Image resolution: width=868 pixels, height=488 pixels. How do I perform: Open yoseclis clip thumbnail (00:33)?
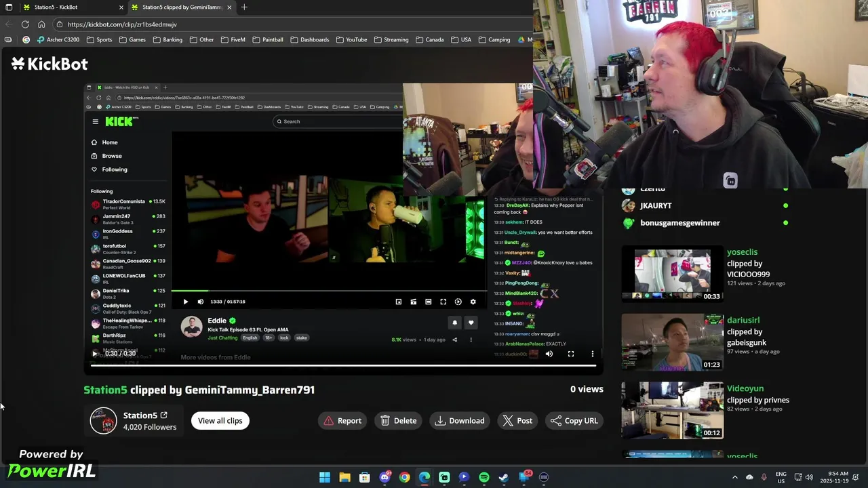tap(673, 274)
